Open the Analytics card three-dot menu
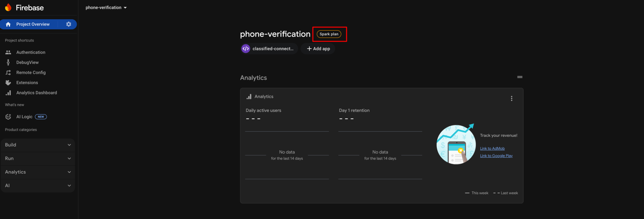644x219 pixels. pyautogui.click(x=512, y=99)
